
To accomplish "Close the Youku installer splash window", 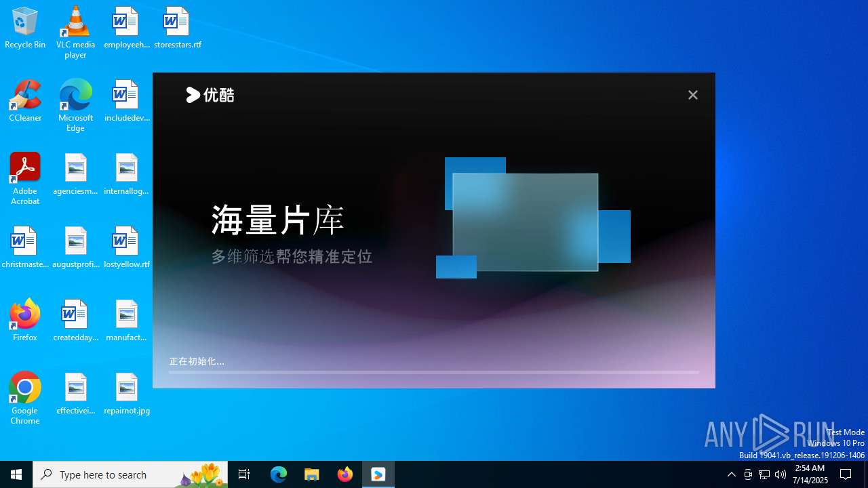I will 692,95.
